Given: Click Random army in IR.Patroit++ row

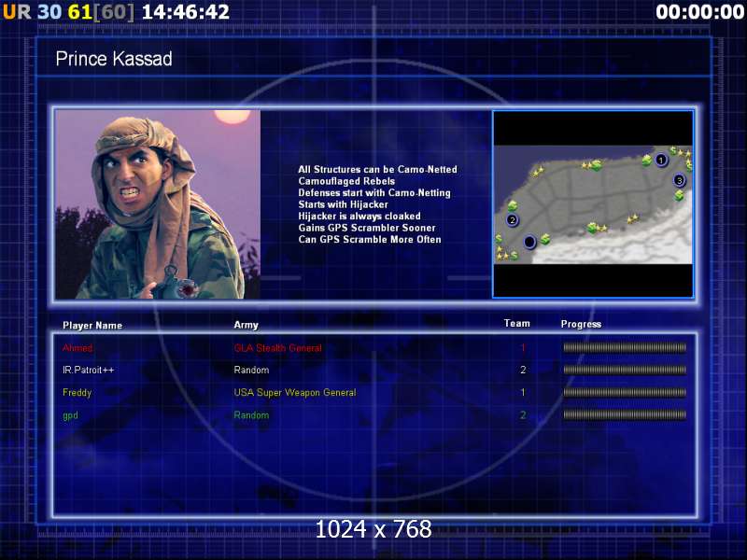Looking at the screenshot, I should point(251,370).
